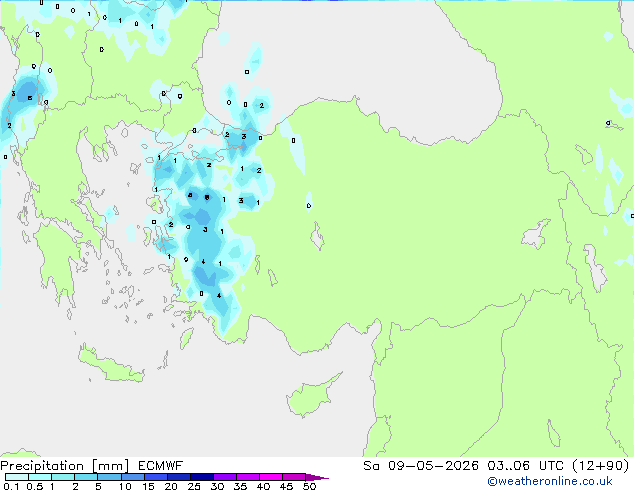Click the 0.1–0.5 mm palest legend swatch
Screen dimensions: 634x490
click(17, 477)
